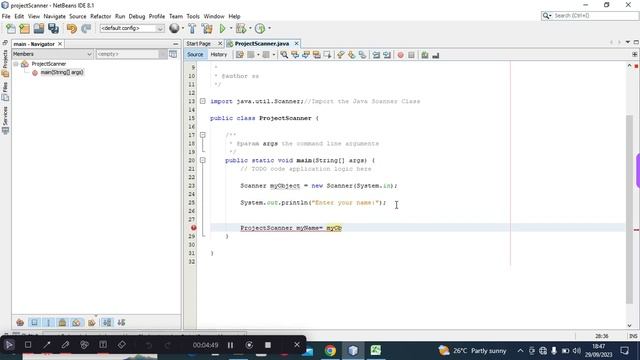Open the Profile Project dropdown arrow
The width and height of the screenshot is (640, 360).
click(x=269, y=29)
